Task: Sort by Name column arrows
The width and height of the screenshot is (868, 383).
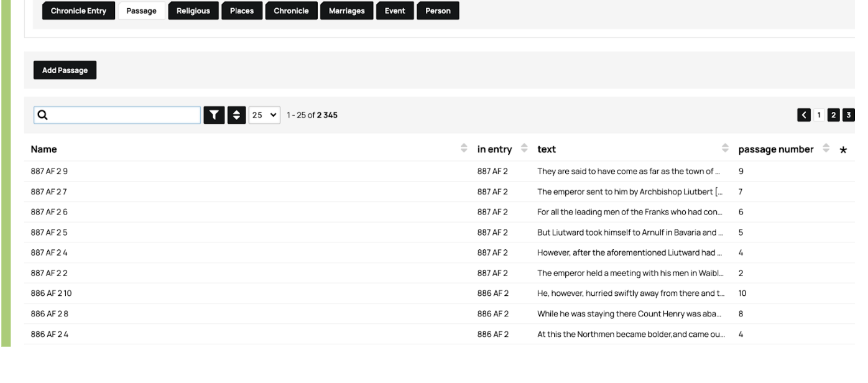Action: (463, 149)
